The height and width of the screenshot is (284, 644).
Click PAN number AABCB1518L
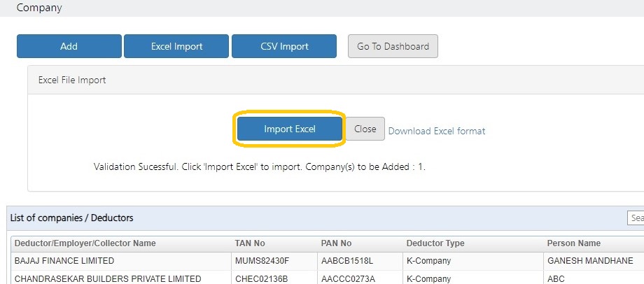click(x=347, y=261)
